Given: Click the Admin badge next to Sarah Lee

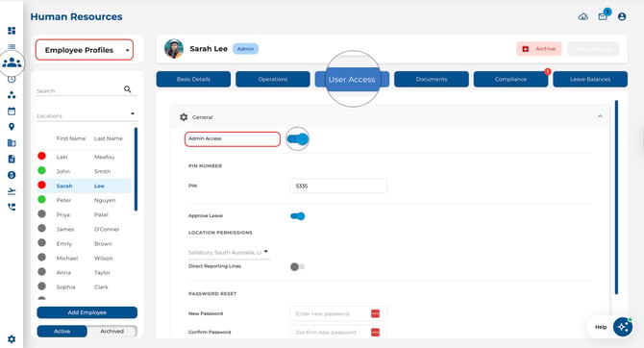Looking at the screenshot, I should 246,49.
